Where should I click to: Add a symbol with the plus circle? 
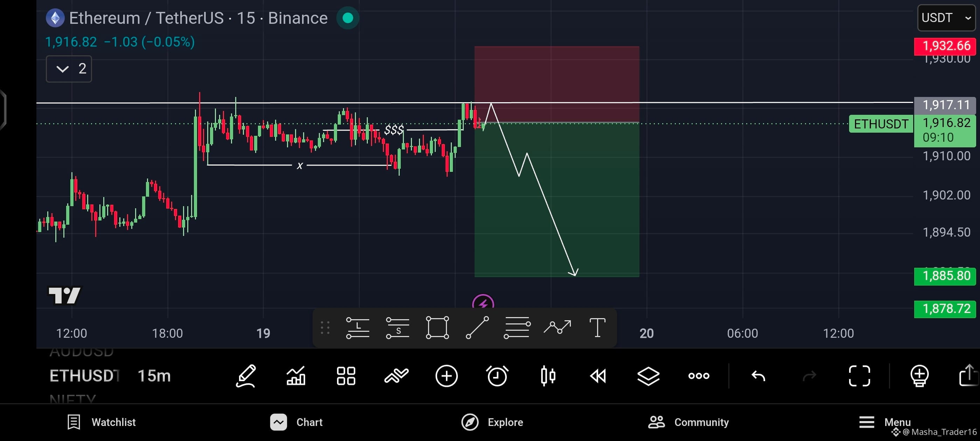click(446, 376)
